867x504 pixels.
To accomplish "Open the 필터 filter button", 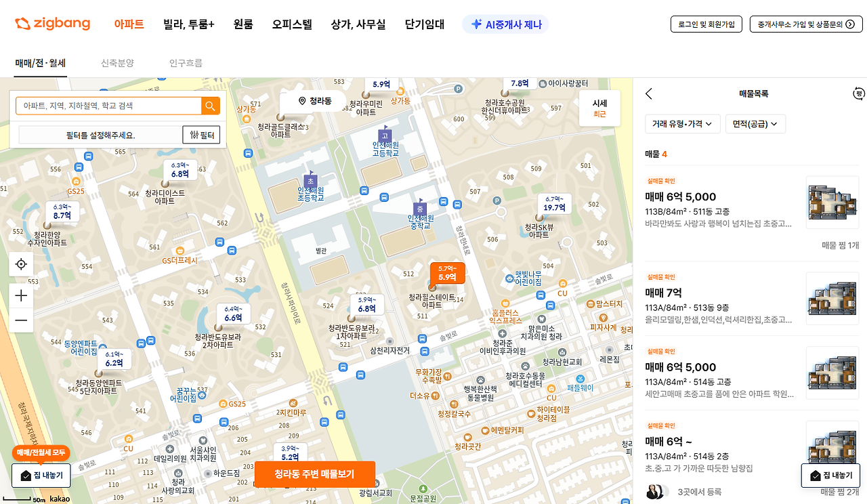I will click(201, 135).
